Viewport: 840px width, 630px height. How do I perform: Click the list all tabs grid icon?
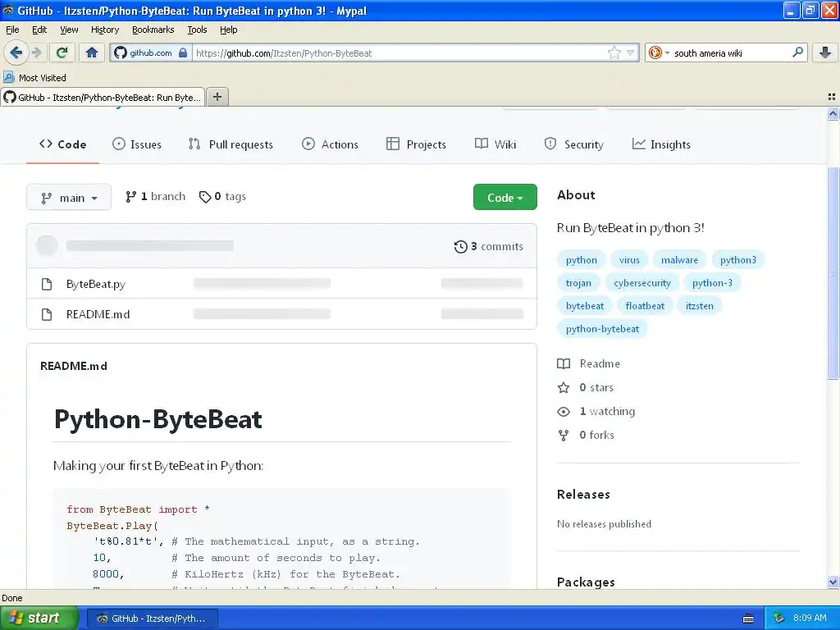point(832,97)
